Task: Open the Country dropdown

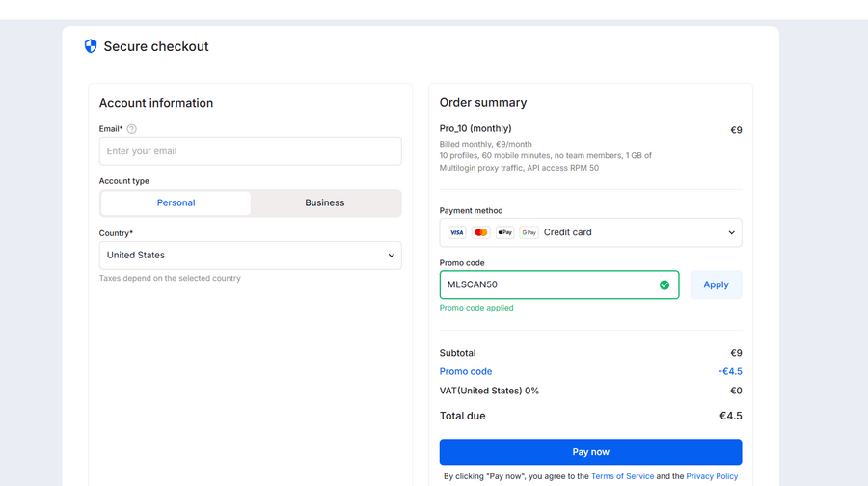Action: tap(250, 256)
